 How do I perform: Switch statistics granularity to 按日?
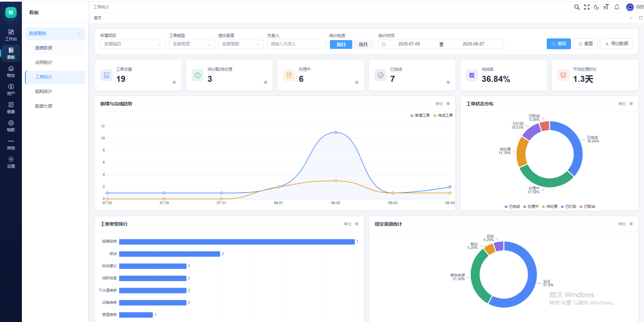(x=341, y=44)
